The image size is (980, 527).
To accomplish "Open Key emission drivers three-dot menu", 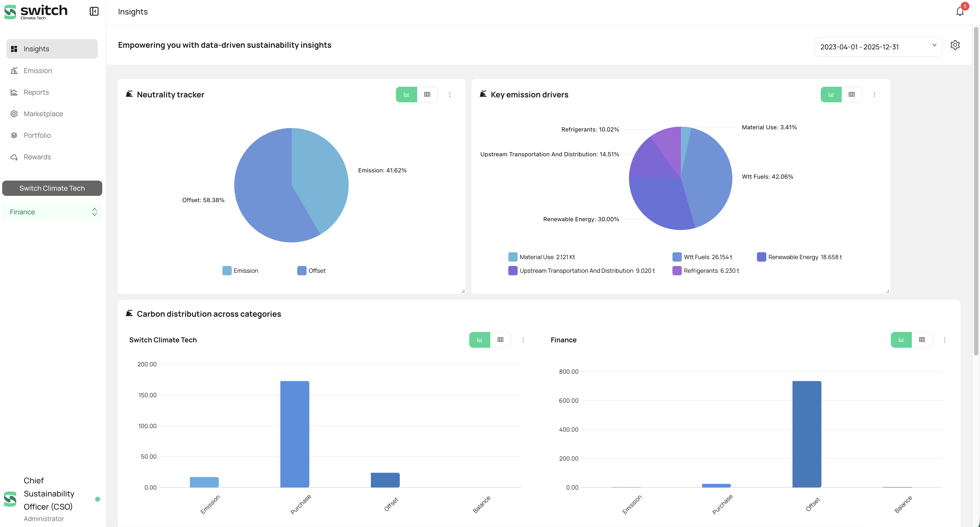I will pos(874,94).
